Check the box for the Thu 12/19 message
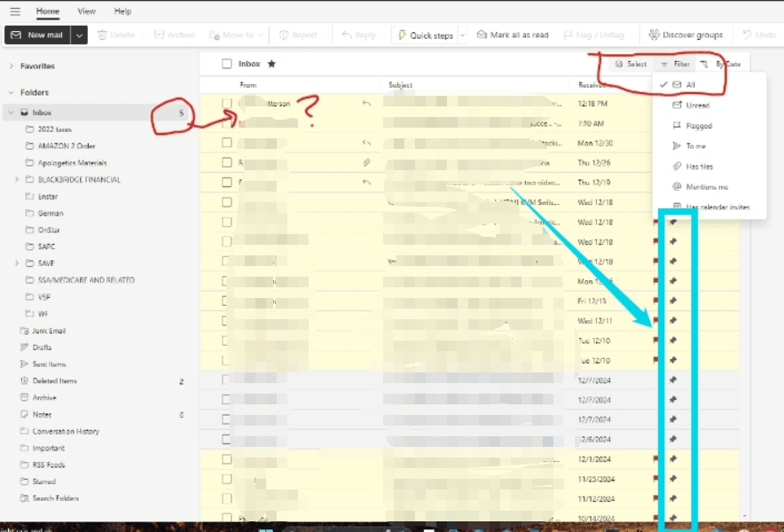This screenshot has height=532, width=784. click(x=227, y=182)
